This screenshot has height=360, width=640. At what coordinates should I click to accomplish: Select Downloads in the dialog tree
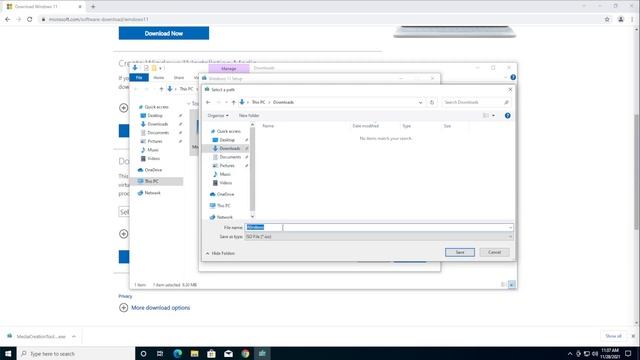click(x=227, y=149)
